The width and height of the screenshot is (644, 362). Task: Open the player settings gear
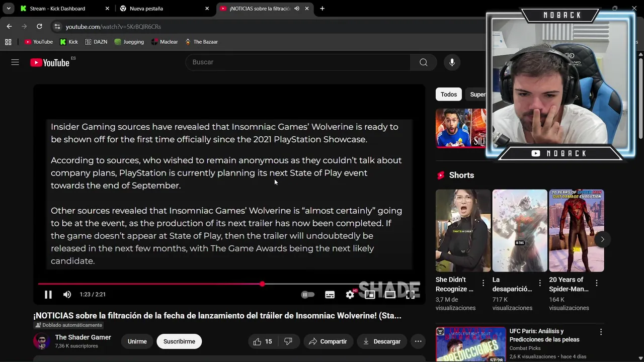point(350,295)
